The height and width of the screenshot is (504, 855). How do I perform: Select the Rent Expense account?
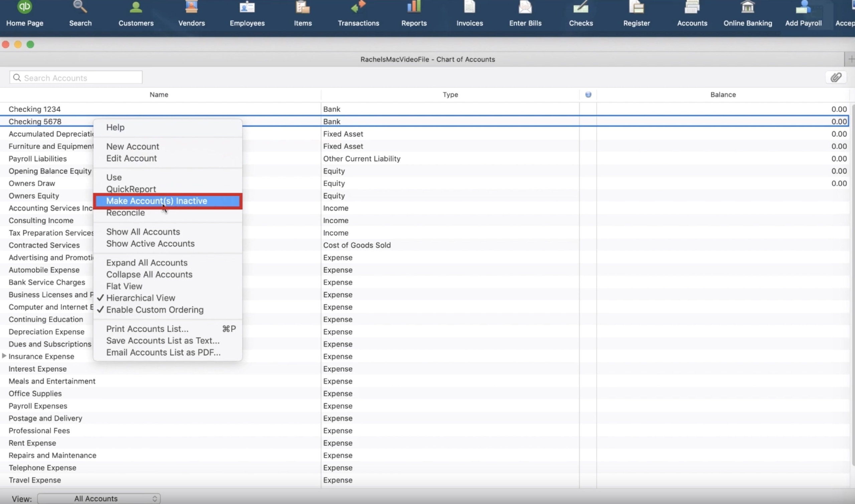point(424,443)
